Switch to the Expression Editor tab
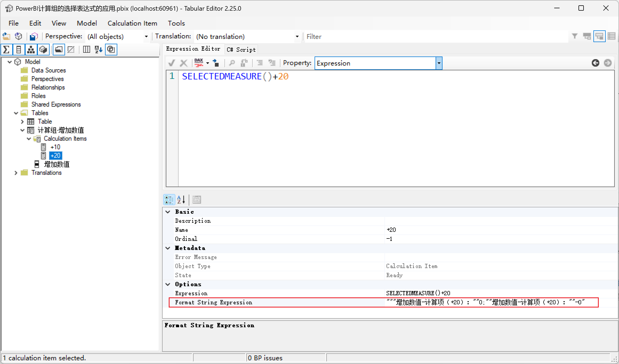 pyautogui.click(x=193, y=49)
